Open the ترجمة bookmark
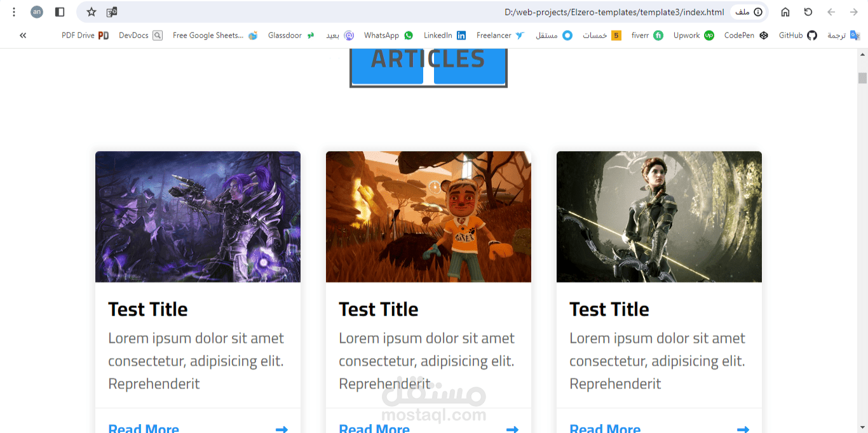This screenshot has width=868, height=433. coord(843,36)
